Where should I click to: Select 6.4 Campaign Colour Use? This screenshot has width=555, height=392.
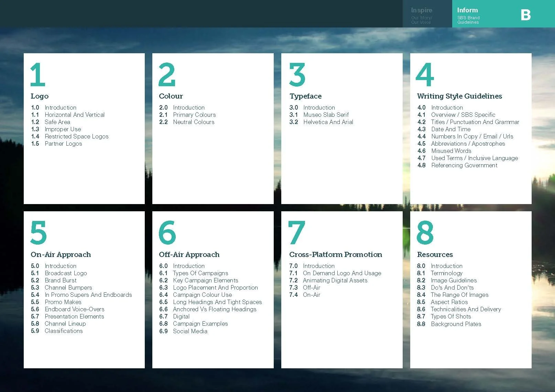coord(196,295)
